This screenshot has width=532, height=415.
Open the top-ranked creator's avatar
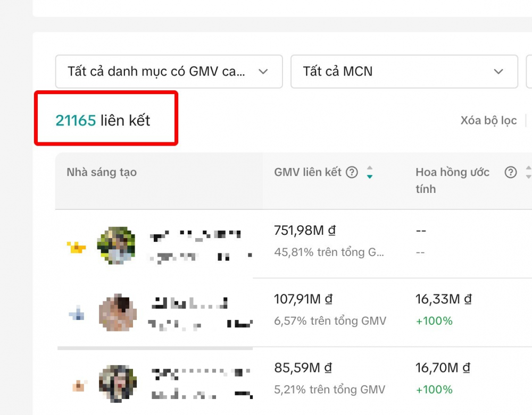116,245
